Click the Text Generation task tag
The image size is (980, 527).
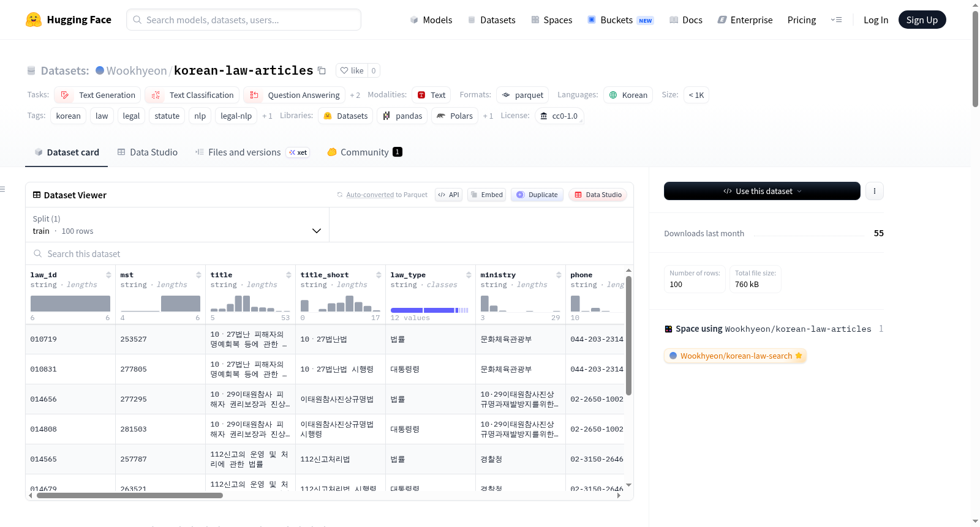[x=97, y=95]
